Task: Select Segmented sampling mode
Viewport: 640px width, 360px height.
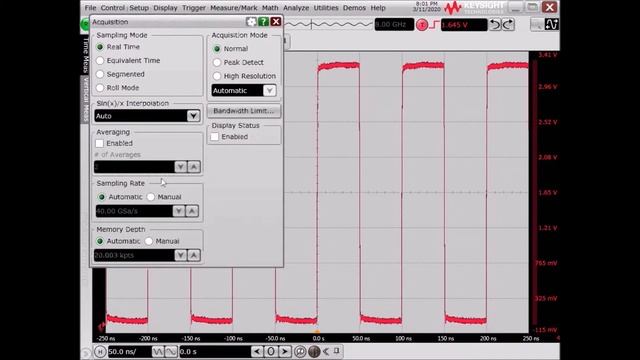Action: (100, 74)
